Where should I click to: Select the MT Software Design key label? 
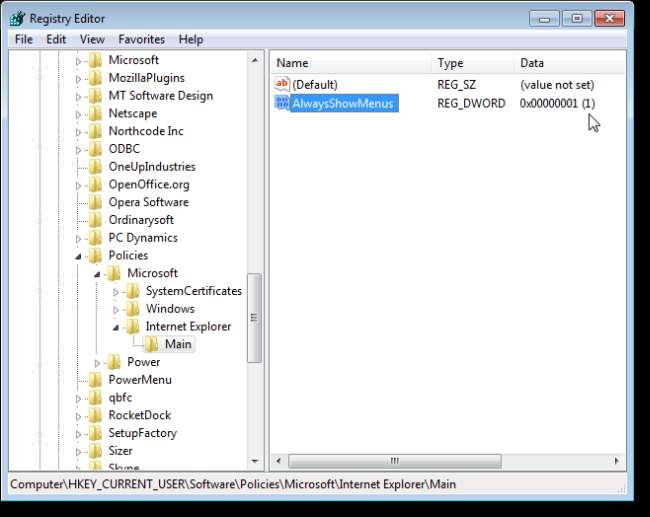[x=161, y=96]
